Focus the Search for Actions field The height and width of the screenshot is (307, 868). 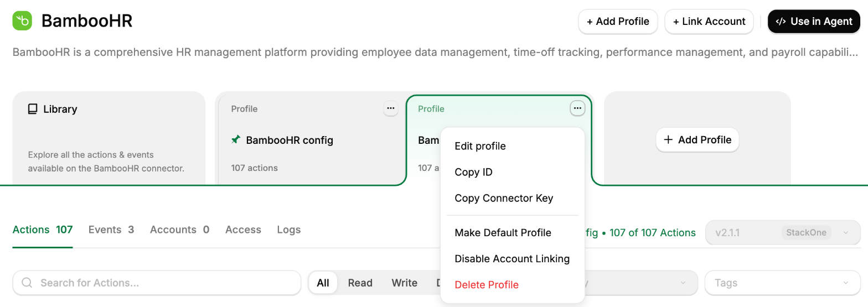(x=157, y=283)
